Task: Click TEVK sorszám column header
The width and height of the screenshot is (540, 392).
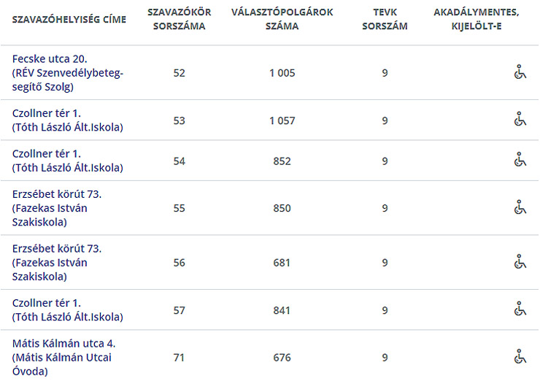Action: pyautogui.click(x=385, y=20)
